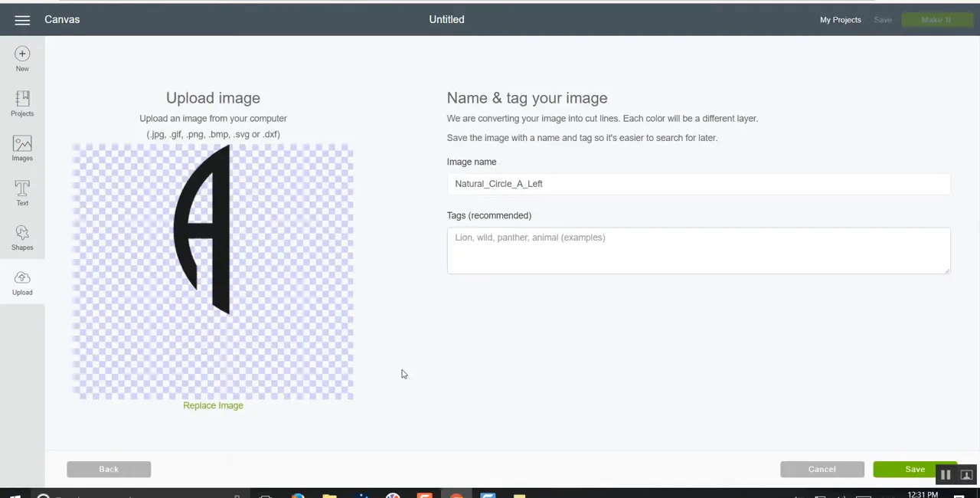Click the Canvas title label
Screen dimensions: 980x498
pos(62,19)
